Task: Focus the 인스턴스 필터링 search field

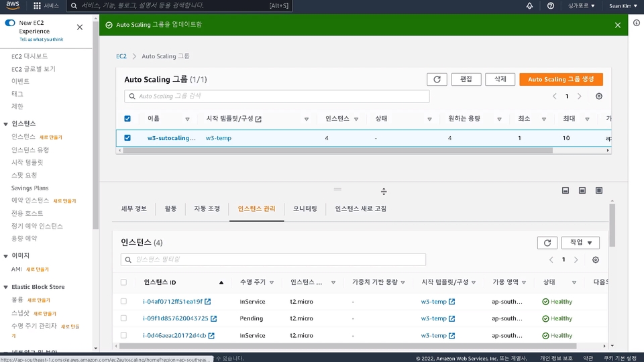Action: pyautogui.click(x=273, y=259)
